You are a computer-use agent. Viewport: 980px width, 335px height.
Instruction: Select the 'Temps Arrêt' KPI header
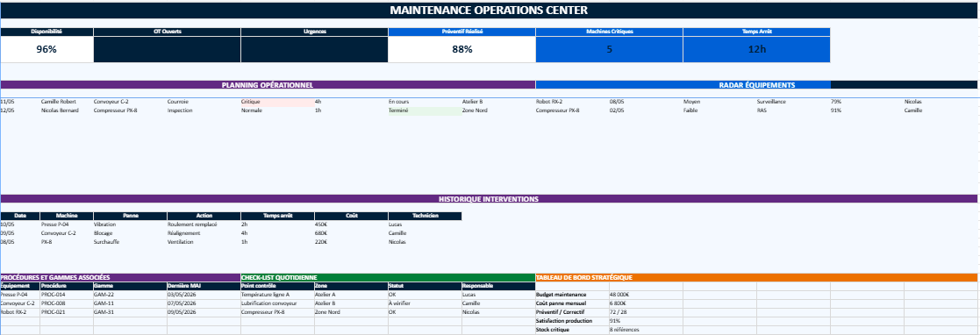click(757, 32)
